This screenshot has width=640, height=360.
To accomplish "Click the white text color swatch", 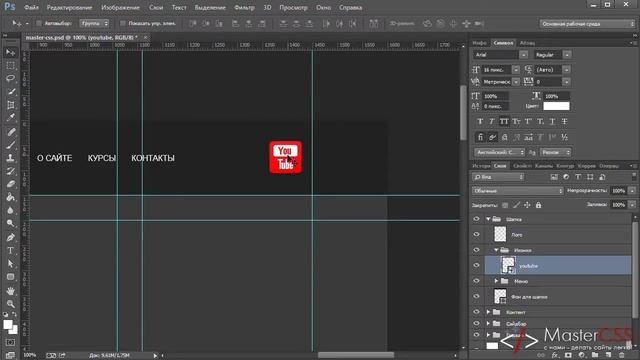I will click(x=556, y=106).
